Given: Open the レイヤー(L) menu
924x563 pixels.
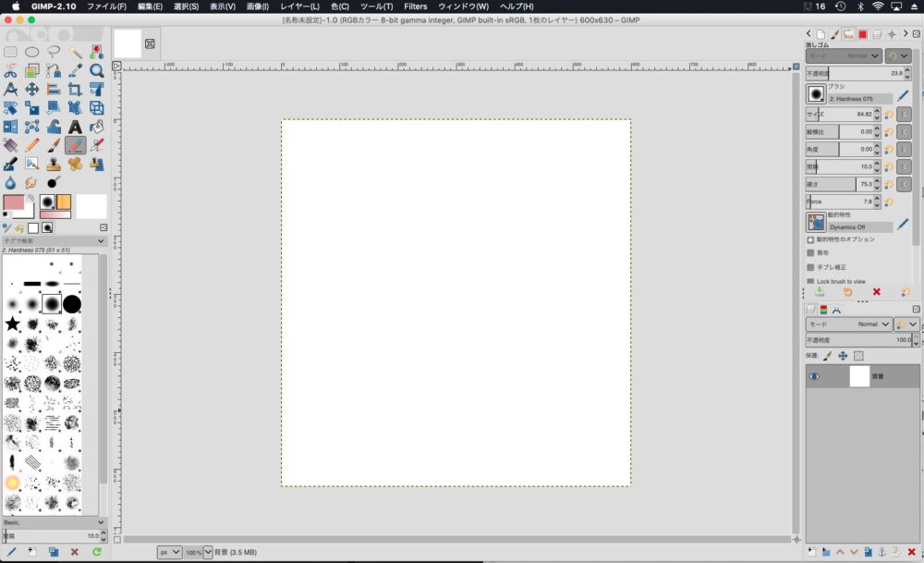Looking at the screenshot, I should pyautogui.click(x=299, y=6).
